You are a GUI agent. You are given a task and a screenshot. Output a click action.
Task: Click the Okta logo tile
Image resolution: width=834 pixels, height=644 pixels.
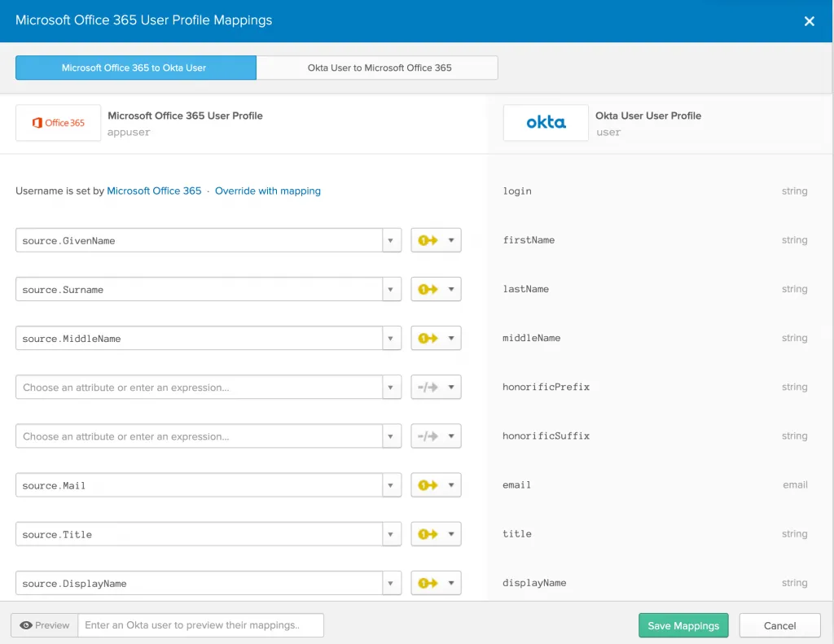[546, 123]
